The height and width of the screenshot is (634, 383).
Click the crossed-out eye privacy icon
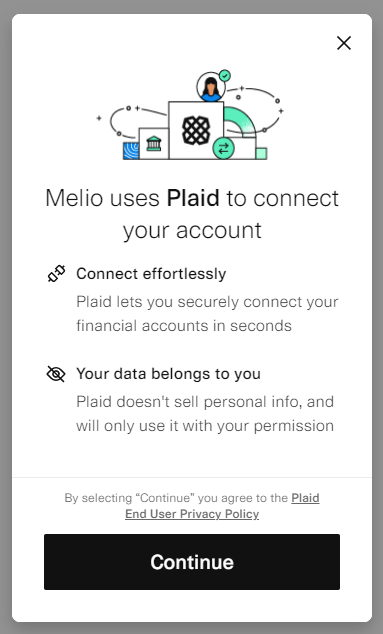point(56,374)
